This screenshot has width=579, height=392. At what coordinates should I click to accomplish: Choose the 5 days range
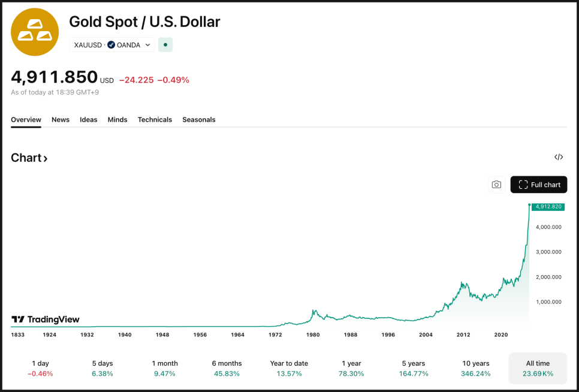[x=102, y=368]
